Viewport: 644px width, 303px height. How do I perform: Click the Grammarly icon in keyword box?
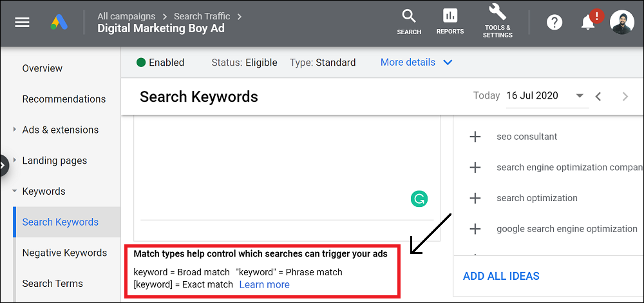tap(419, 199)
